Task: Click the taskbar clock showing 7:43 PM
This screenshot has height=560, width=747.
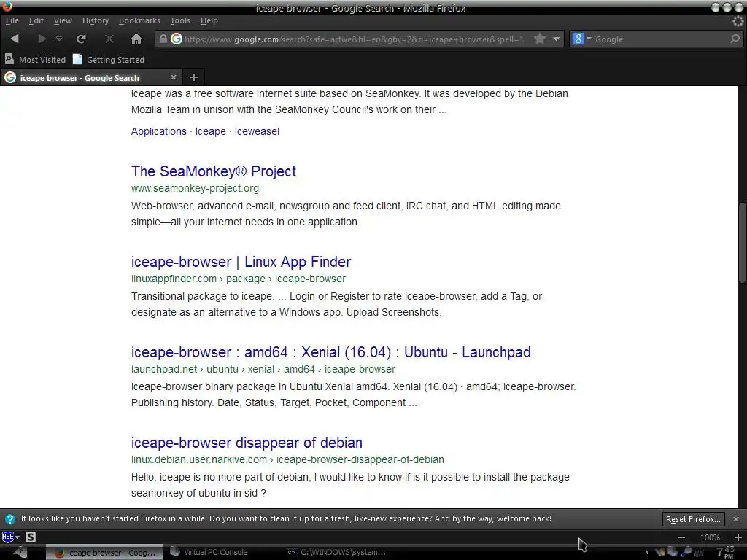Action: (x=726, y=553)
